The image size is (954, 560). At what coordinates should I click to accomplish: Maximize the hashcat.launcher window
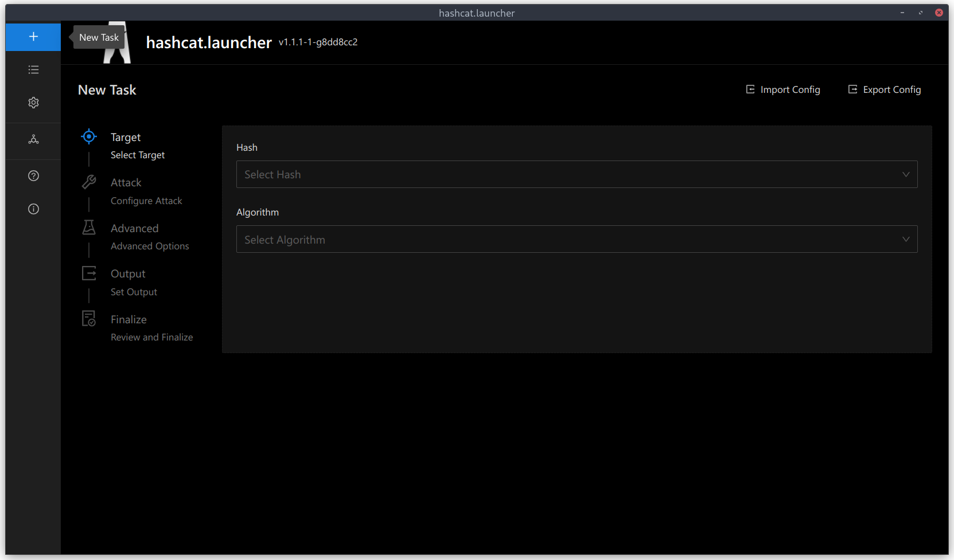click(921, 13)
